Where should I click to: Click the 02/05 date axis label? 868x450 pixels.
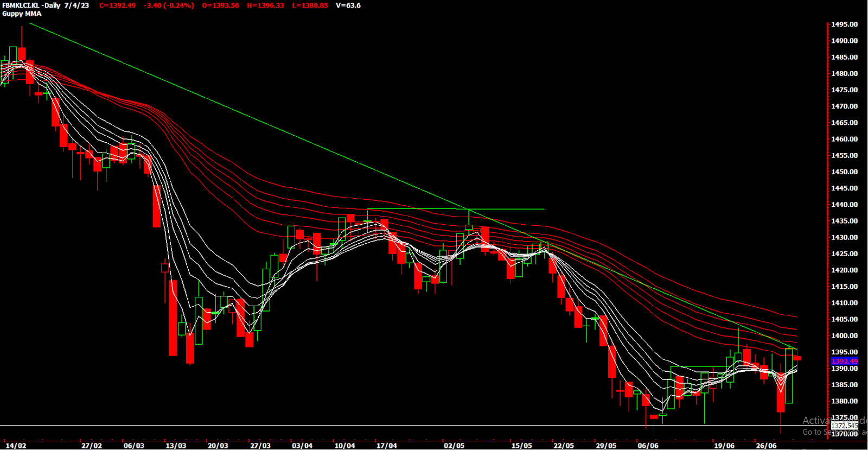tap(454, 446)
